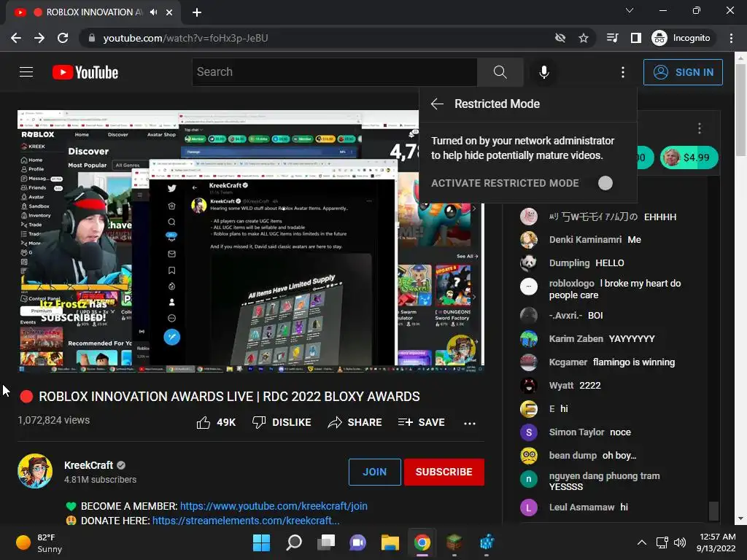Screen dimensions: 747x560
Task: Open YouTube settings three-dot menu
Action: (623, 72)
